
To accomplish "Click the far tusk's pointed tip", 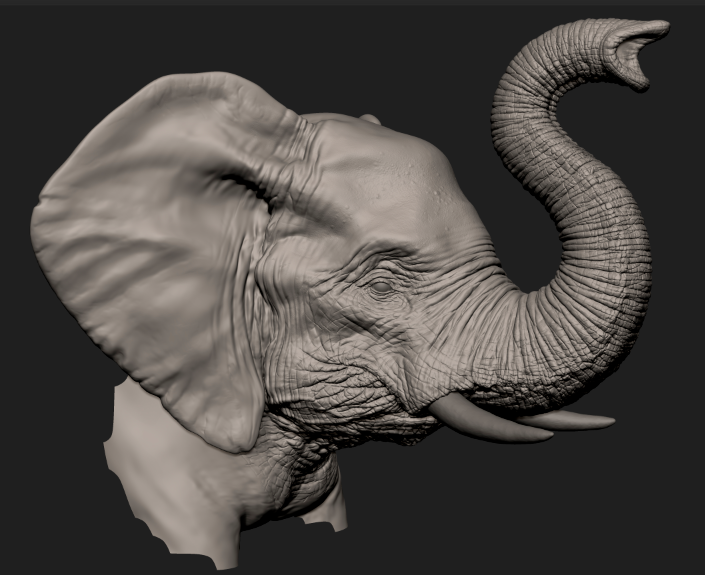I will (x=611, y=421).
